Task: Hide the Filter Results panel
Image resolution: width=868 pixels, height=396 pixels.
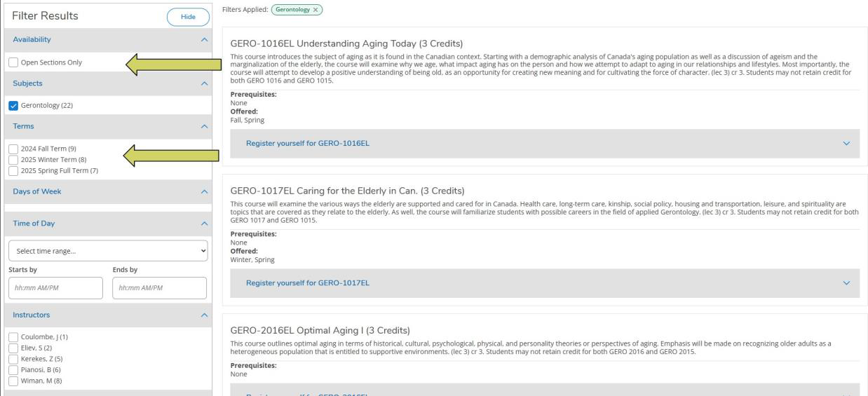Action: pyautogui.click(x=184, y=16)
